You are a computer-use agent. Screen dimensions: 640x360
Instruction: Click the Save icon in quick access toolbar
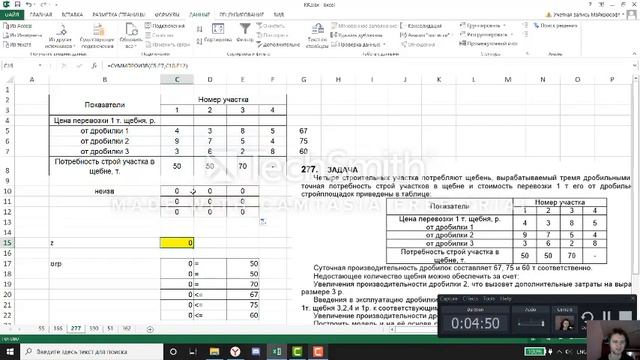(x=17, y=4)
